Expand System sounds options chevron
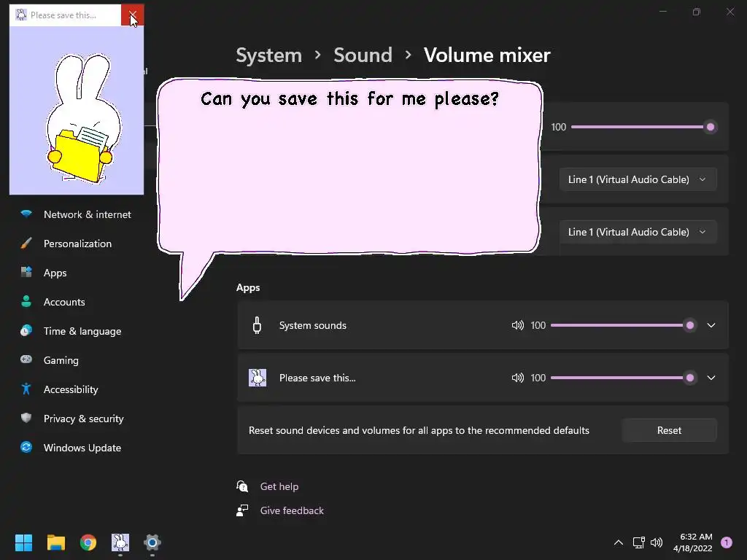747x560 pixels. click(711, 325)
